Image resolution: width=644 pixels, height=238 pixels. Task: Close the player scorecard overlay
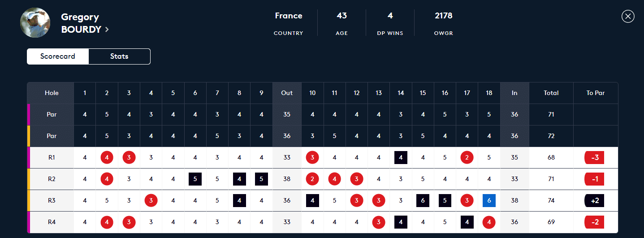[x=628, y=17]
